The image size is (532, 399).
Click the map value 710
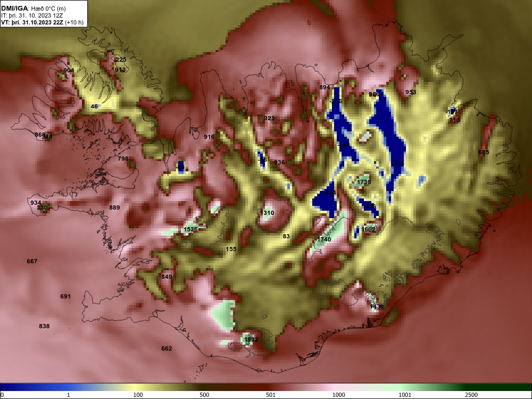pyautogui.click(x=454, y=120)
